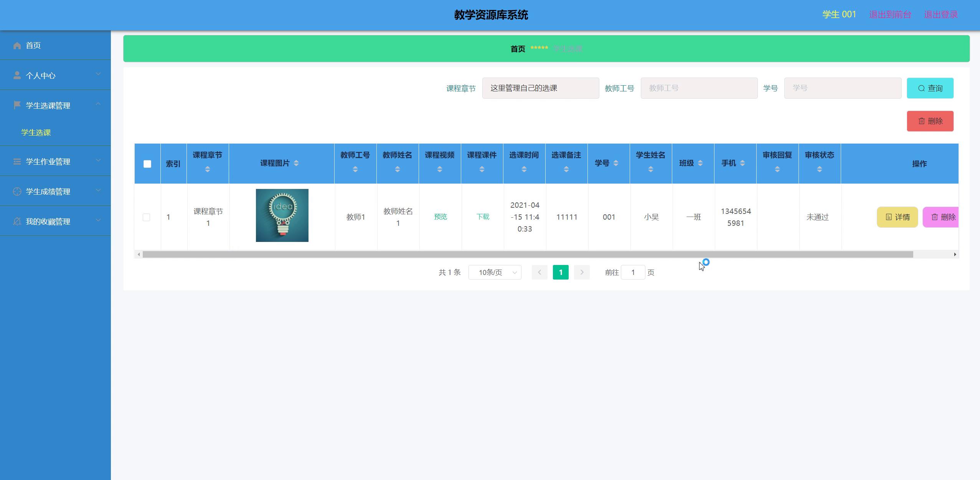The width and height of the screenshot is (980, 480).
Task: Click the horizontal table scrollbar
Action: (528, 254)
